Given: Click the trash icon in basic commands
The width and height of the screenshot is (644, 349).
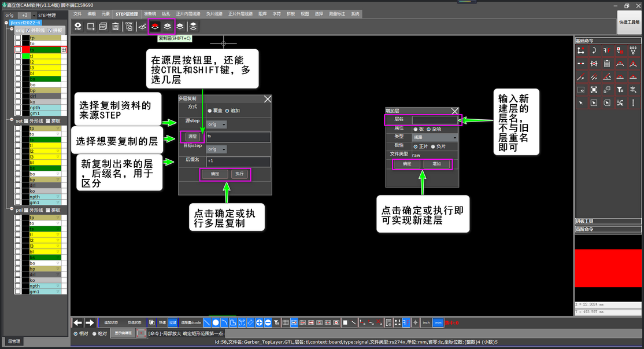Looking at the screenshot, I should [607, 64].
